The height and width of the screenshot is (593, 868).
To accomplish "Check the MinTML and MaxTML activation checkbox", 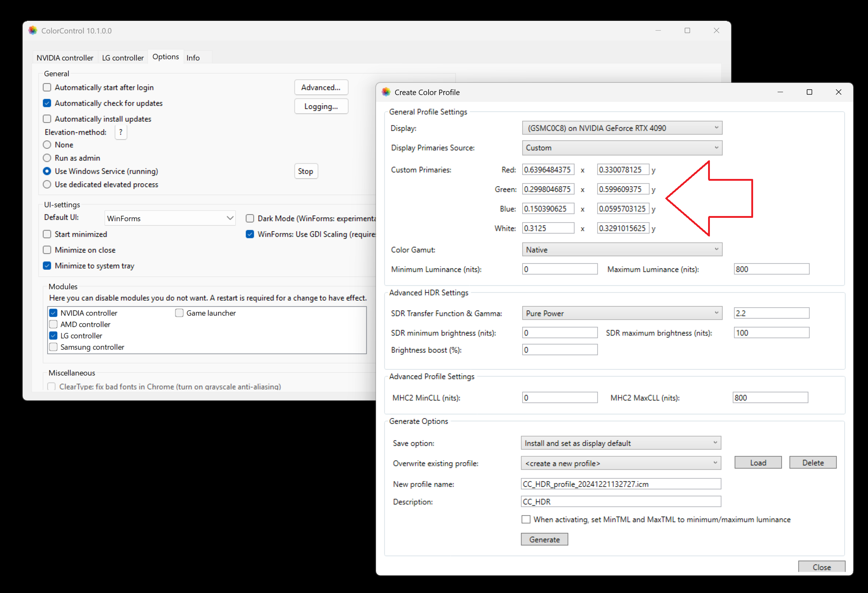I will tap(526, 520).
